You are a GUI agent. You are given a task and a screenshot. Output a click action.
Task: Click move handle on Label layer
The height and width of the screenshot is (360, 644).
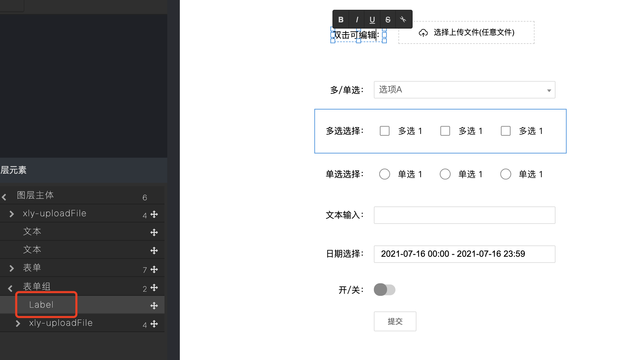pyautogui.click(x=154, y=306)
